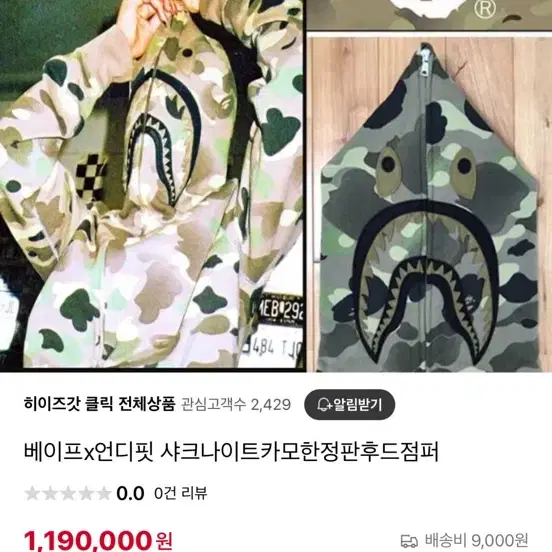This screenshot has height=552, width=552.
Task: Open the 히이즈갓 클릭 전체상품 store link
Action: tap(100, 404)
